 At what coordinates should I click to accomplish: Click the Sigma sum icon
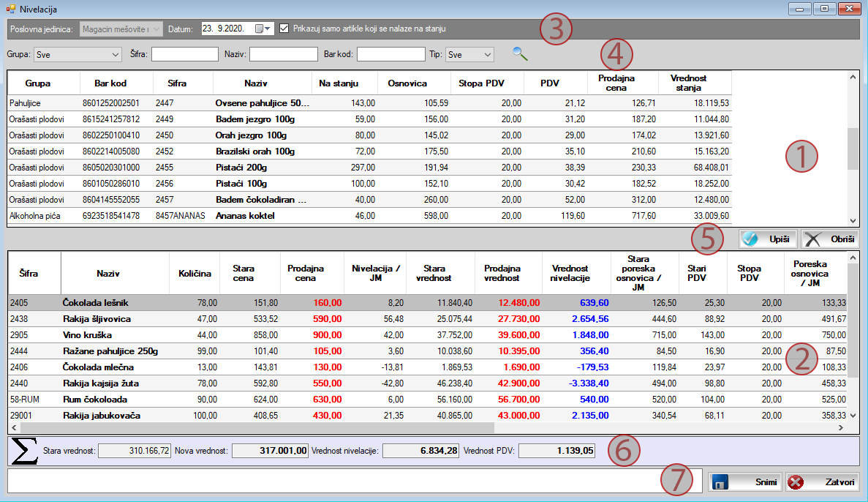click(24, 451)
